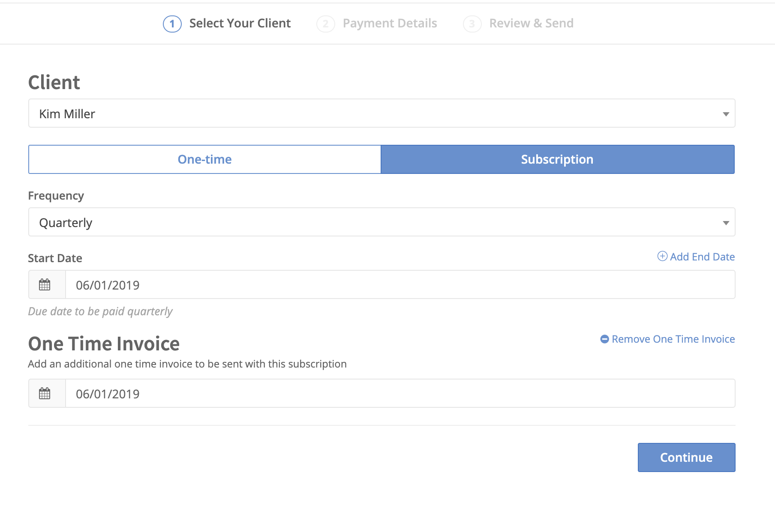775x532 pixels.
Task: Open the Start Date calendar icon
Action: 45,285
